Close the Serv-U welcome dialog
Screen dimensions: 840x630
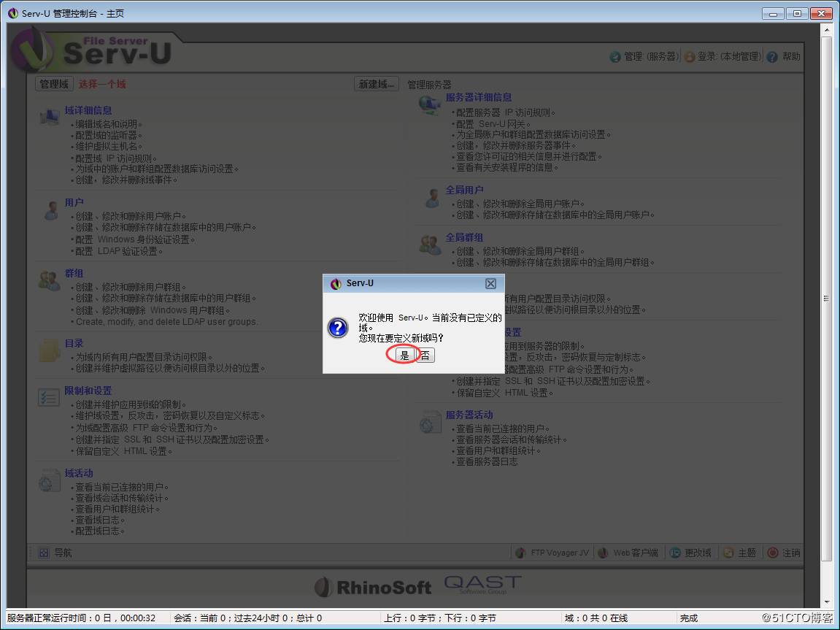[490, 283]
